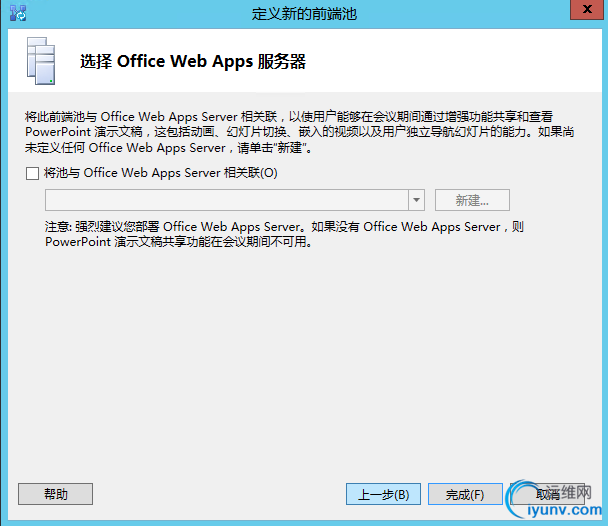Click the window title 定义新的前端池
The width and height of the screenshot is (608, 526).
coord(304,14)
